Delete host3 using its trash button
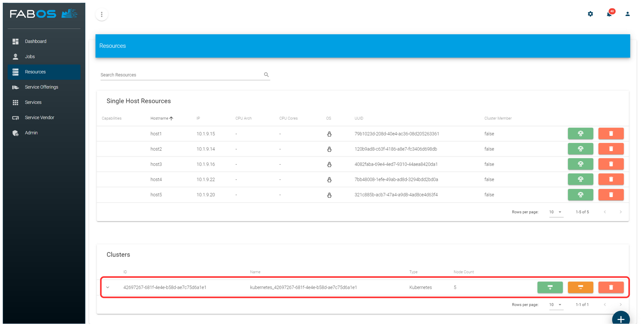The image size is (644, 327). 611,164
